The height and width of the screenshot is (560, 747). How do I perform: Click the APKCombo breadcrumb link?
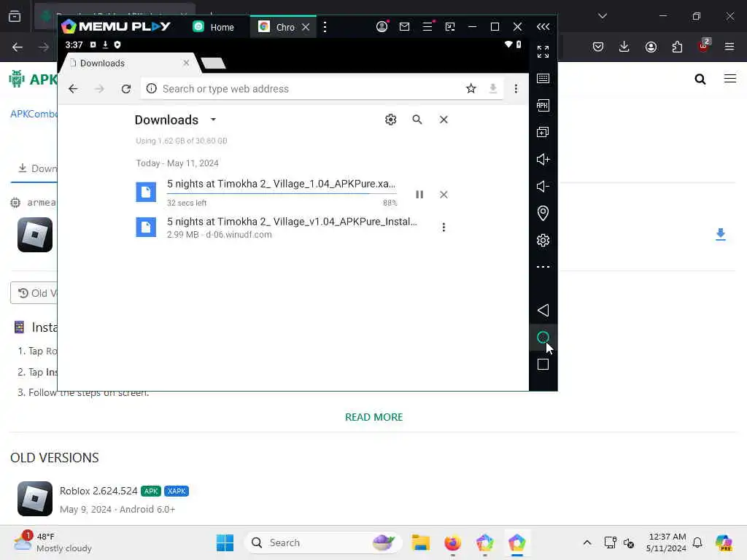tap(34, 114)
